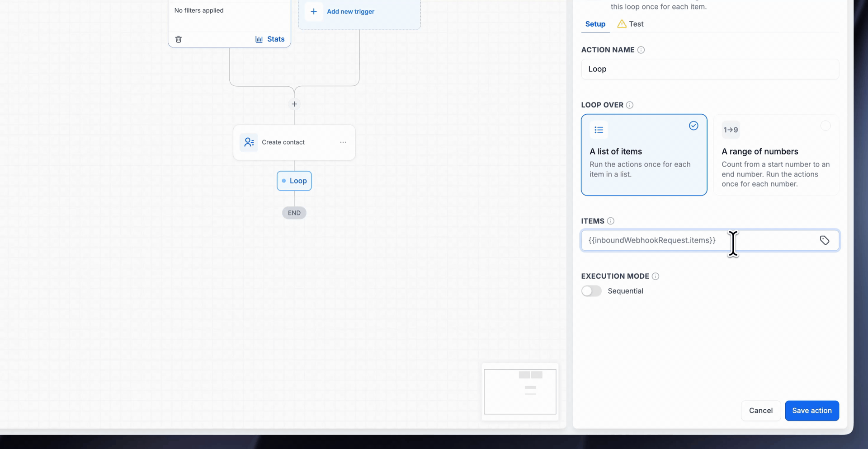
Task: Click the END node
Action: click(294, 213)
